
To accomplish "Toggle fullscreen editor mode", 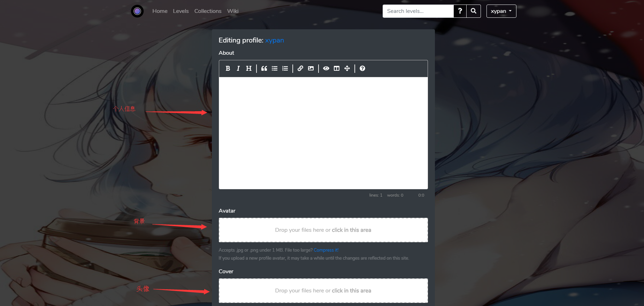I will click(347, 68).
